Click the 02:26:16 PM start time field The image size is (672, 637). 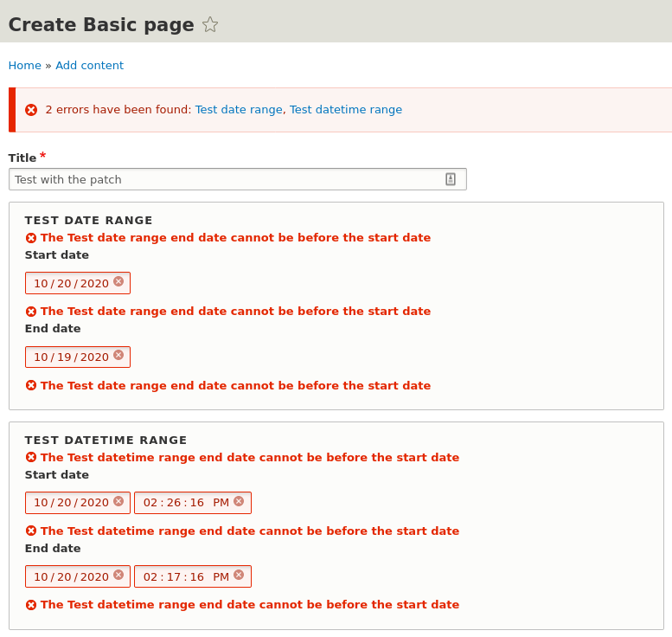click(x=193, y=503)
